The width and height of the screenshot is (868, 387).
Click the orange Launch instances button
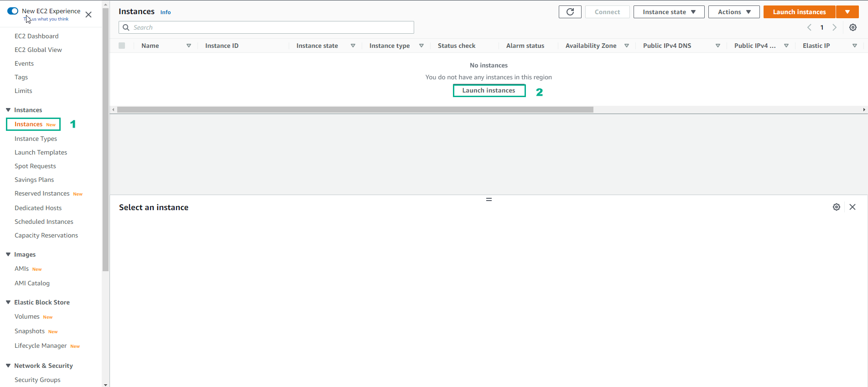click(799, 12)
